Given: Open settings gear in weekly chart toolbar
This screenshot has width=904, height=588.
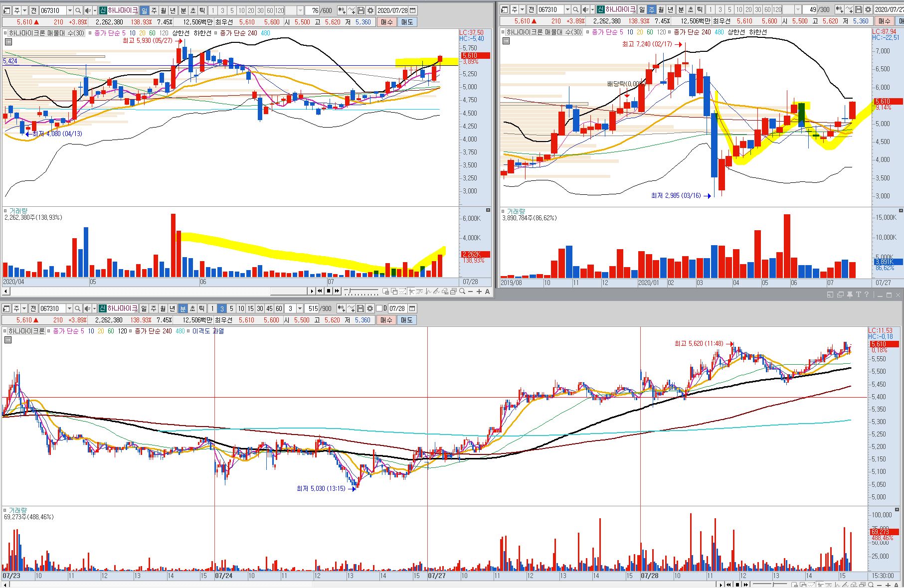Looking at the screenshot, I should pos(868,9).
